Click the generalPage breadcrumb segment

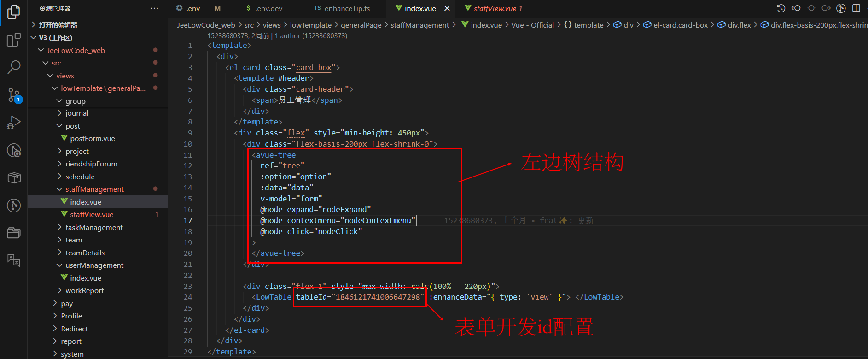coord(361,25)
